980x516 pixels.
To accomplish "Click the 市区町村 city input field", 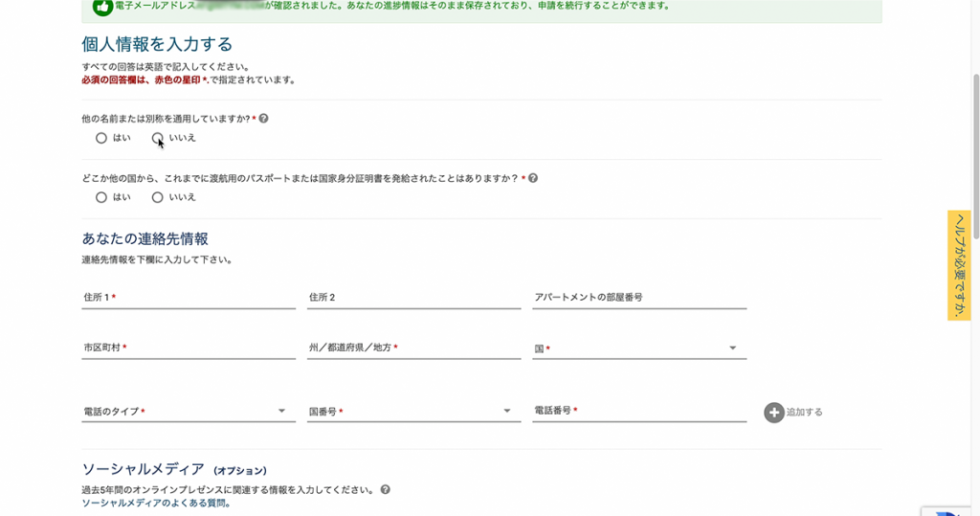I will point(189,348).
